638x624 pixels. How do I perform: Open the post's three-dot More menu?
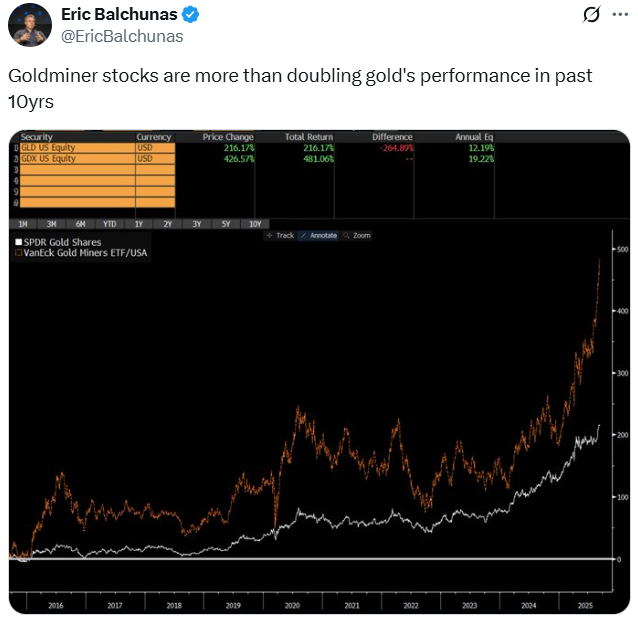619,15
